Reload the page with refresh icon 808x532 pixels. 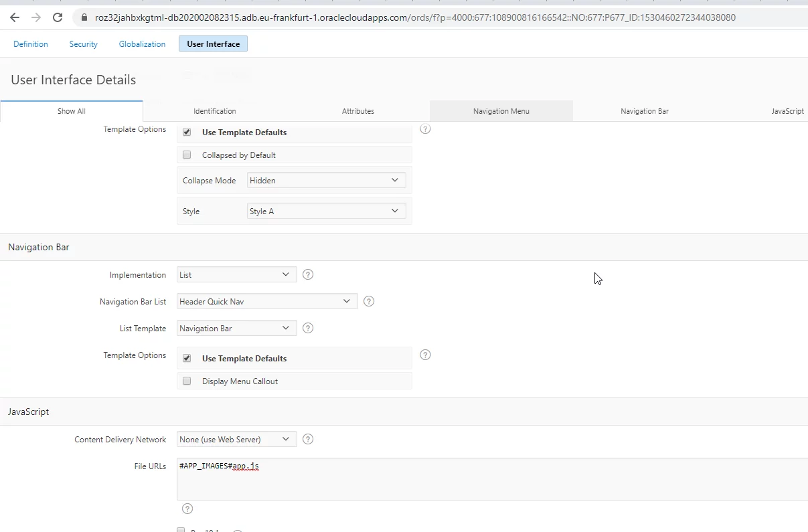58,17
